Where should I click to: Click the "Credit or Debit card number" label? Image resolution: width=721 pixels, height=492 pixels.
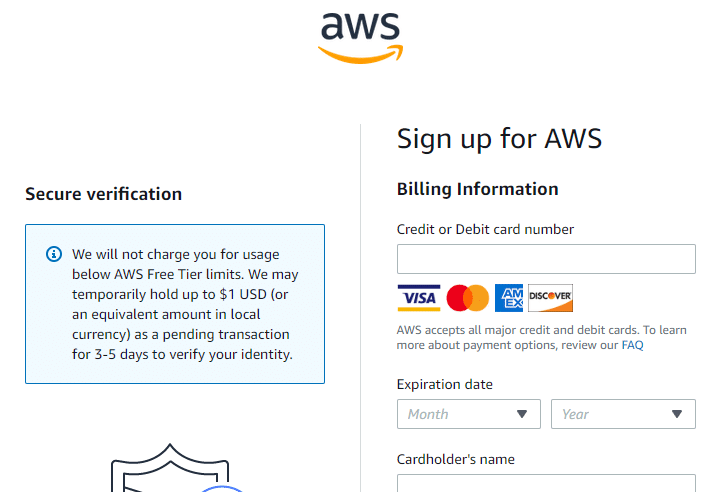[x=485, y=229]
